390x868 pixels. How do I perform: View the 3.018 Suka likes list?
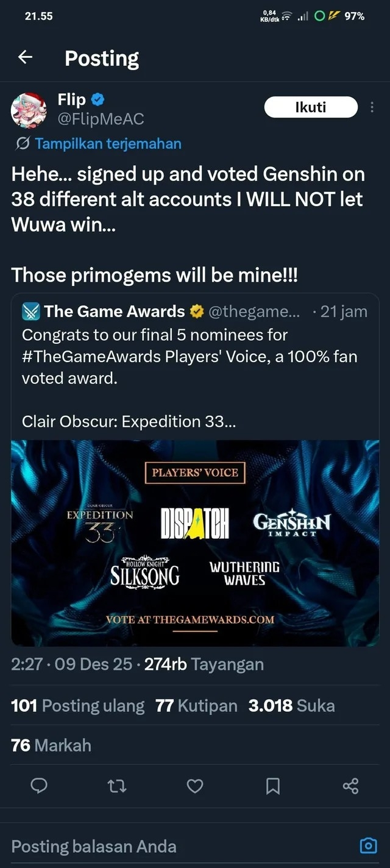pos(292,706)
